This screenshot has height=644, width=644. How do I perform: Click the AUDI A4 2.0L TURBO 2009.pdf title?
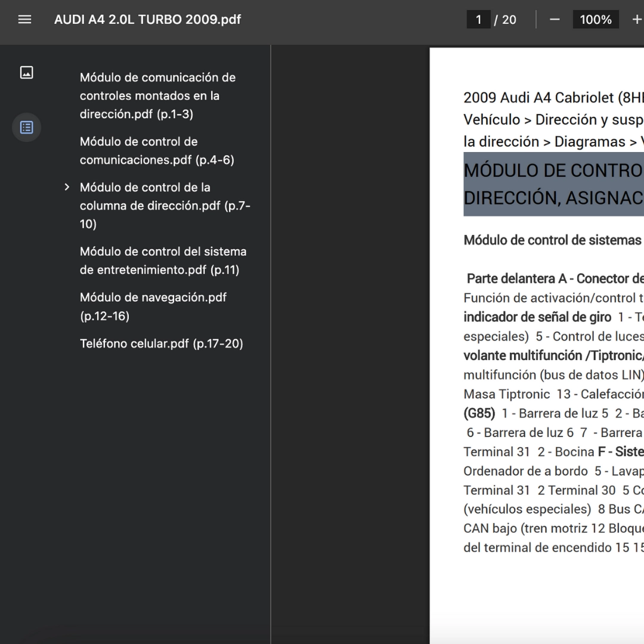147,20
